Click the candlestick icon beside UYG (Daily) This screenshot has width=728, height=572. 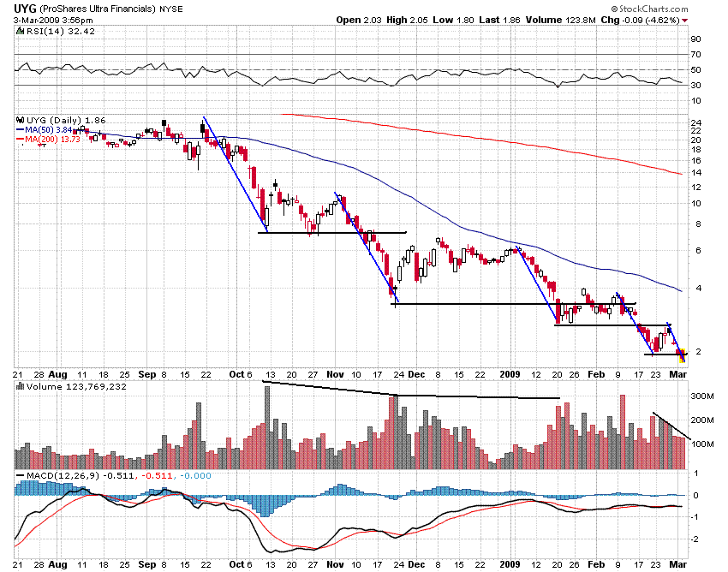pos(20,120)
